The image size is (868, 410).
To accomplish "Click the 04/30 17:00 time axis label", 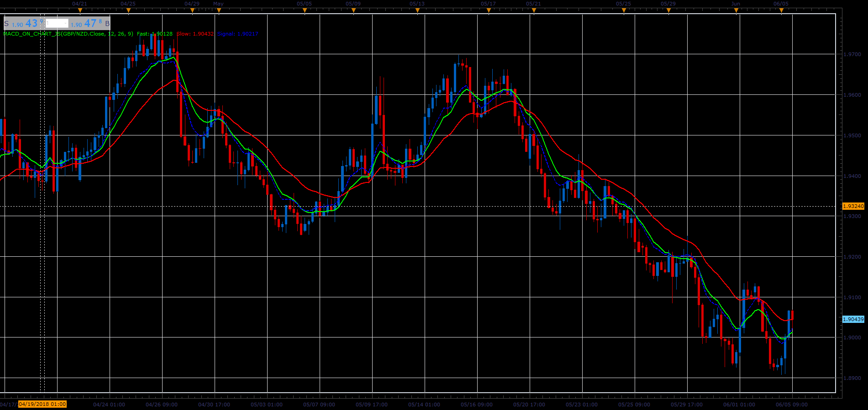I will (x=214, y=405).
